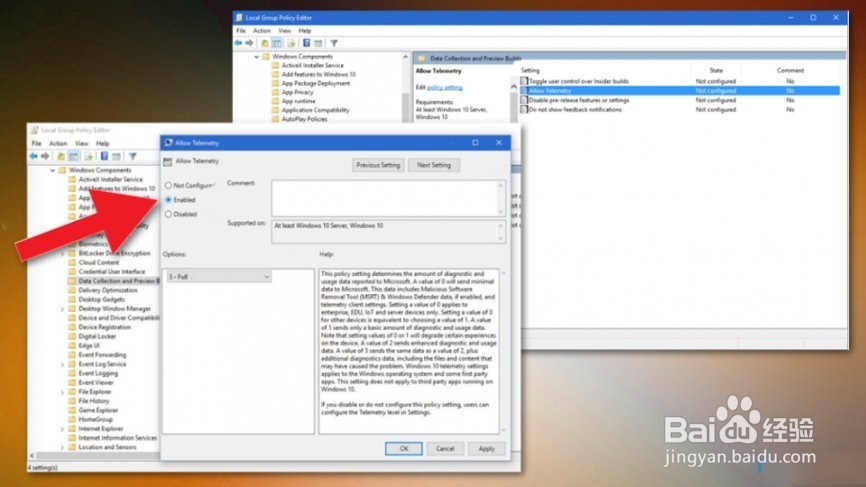Click Edge UI folder icon in lower tree

[72, 345]
